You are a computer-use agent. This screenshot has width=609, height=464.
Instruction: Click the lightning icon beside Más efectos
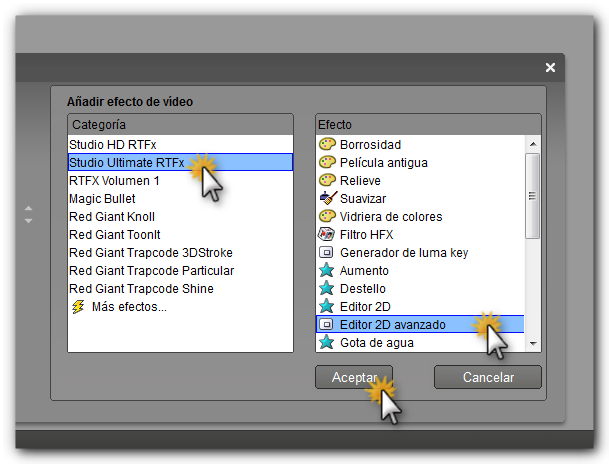coord(78,307)
